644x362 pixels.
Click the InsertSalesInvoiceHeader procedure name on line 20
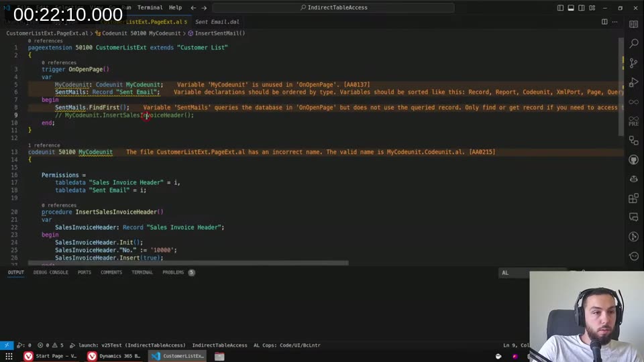[x=115, y=212]
